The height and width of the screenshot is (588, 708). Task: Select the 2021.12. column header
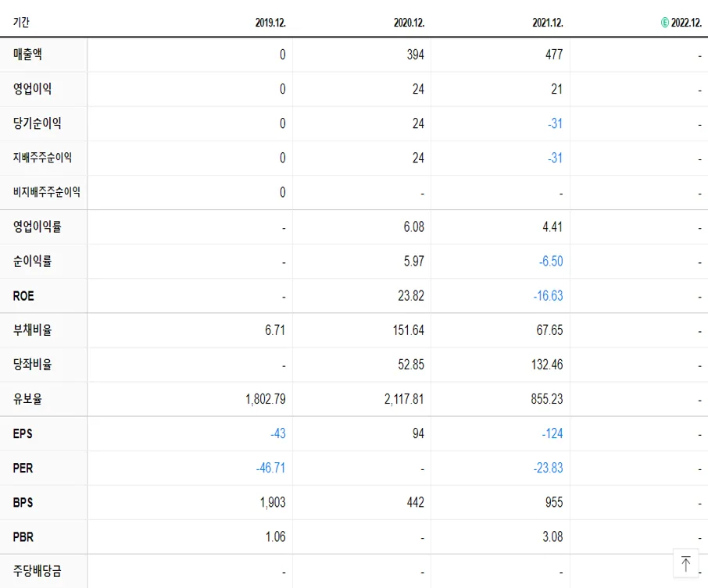[x=548, y=23]
